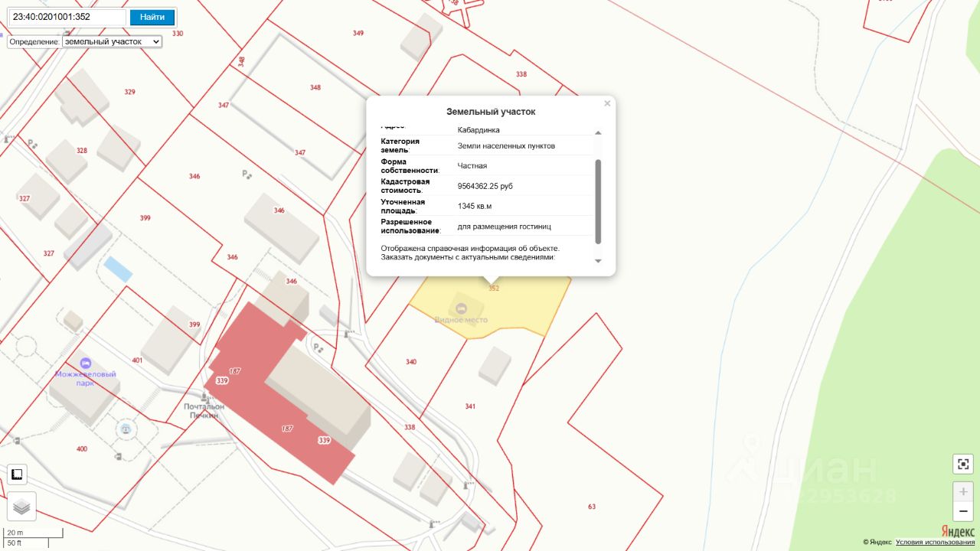Click parcel number 330 on the map

178,34
